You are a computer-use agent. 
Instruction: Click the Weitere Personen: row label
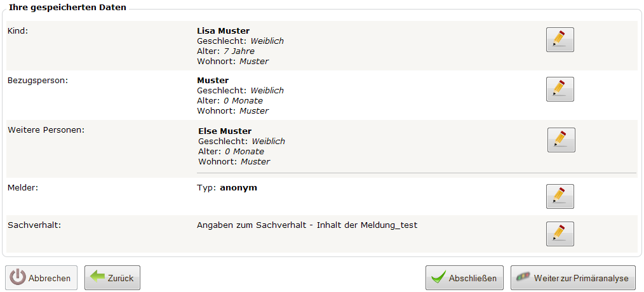click(46, 130)
